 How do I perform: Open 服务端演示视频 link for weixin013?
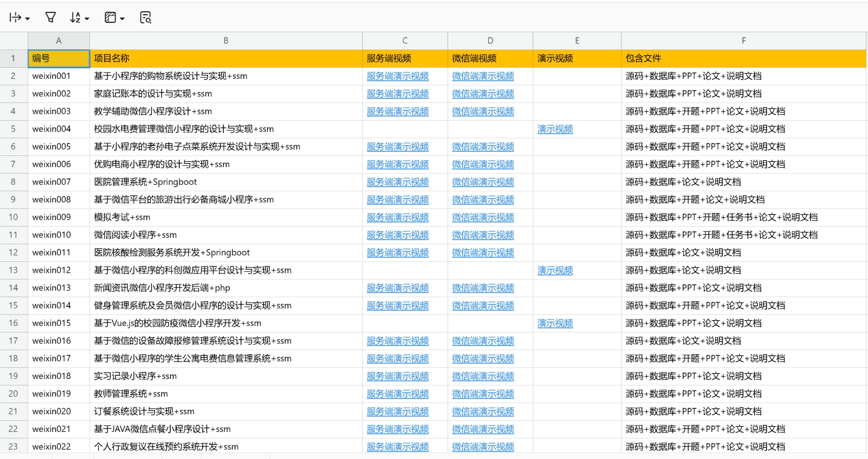pyautogui.click(x=397, y=288)
